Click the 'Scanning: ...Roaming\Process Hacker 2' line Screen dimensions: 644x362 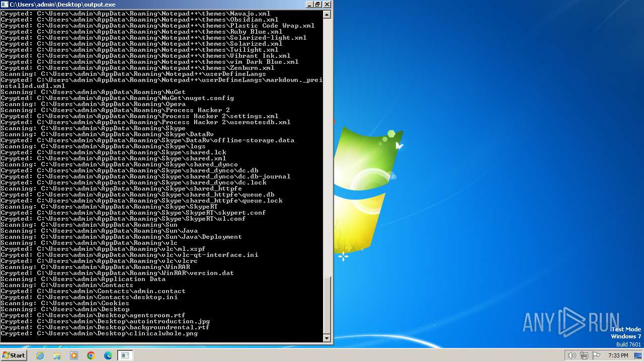[115, 110]
